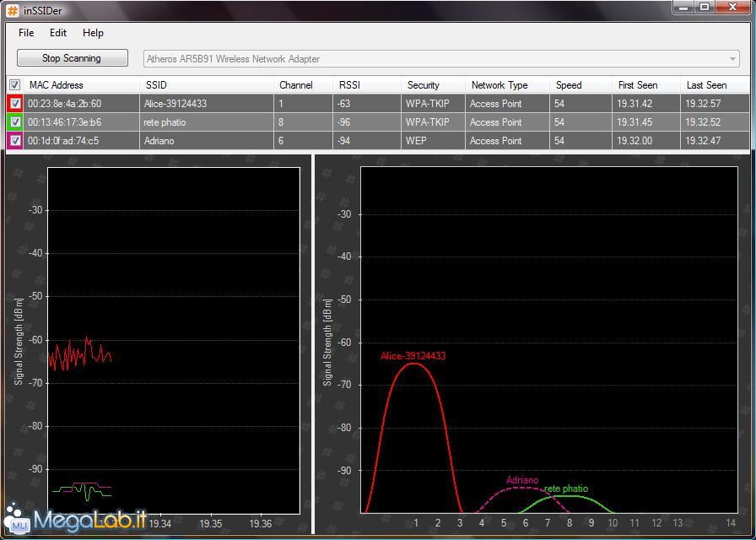The width and height of the screenshot is (756, 540).
Task: Click channel 14 on graph axis
Action: (731, 522)
